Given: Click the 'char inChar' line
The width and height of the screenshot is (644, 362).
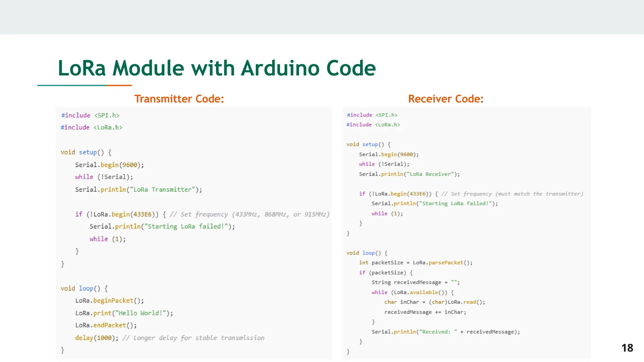Looking at the screenshot, I should [435, 302].
